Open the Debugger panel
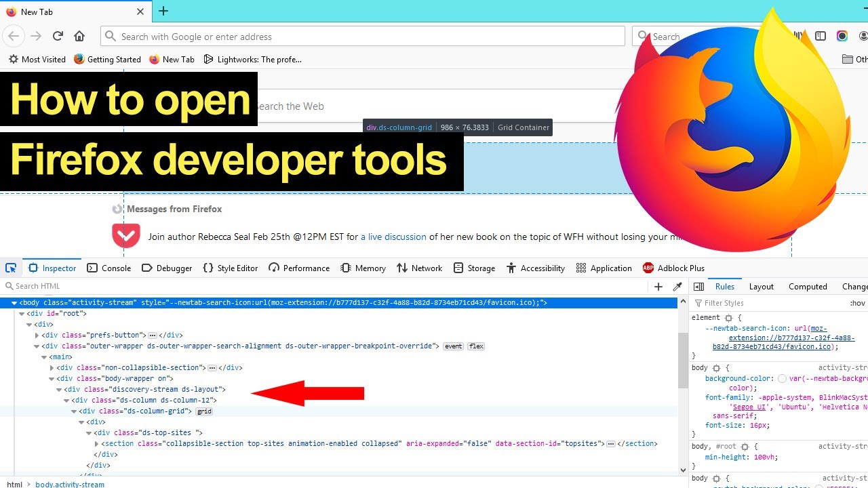The width and height of the screenshot is (868, 488). pyautogui.click(x=167, y=268)
